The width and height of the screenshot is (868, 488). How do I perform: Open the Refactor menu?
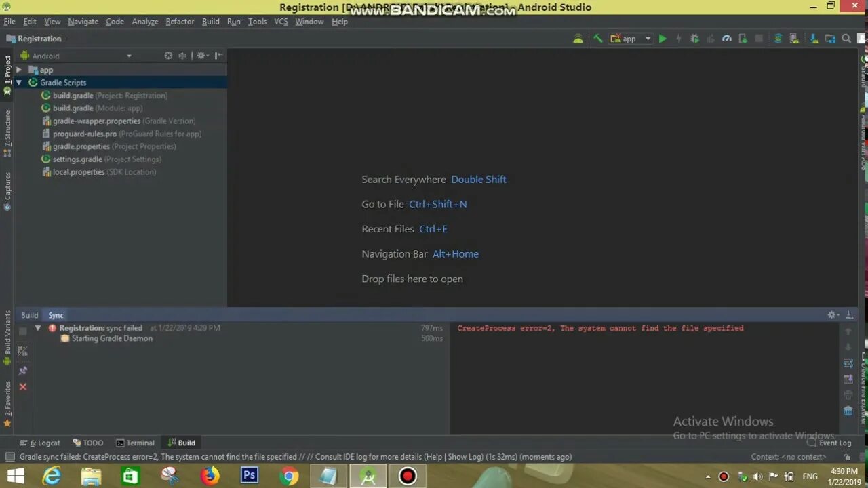[180, 22]
